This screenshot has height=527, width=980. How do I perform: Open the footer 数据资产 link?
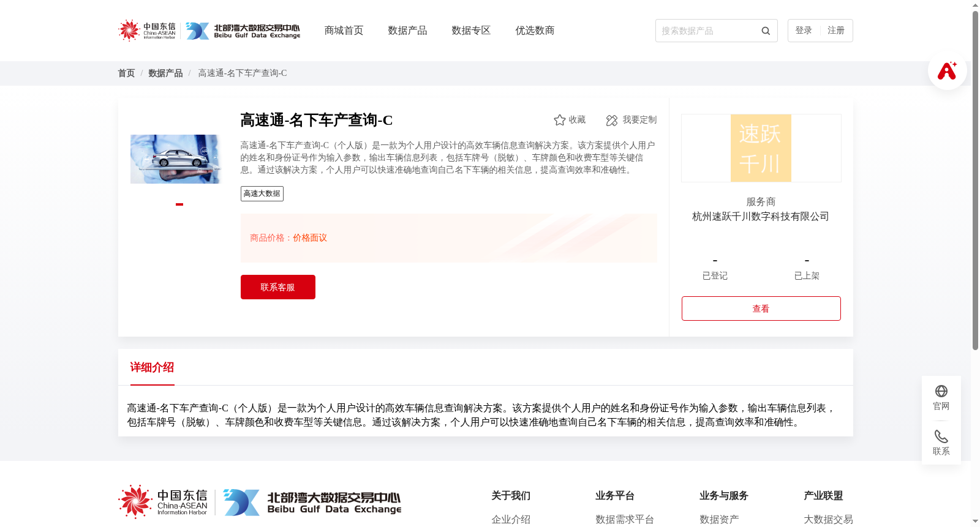tap(719, 520)
